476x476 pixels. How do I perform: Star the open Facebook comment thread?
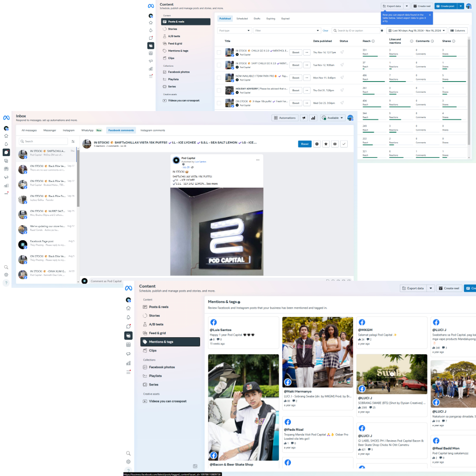(x=326, y=144)
